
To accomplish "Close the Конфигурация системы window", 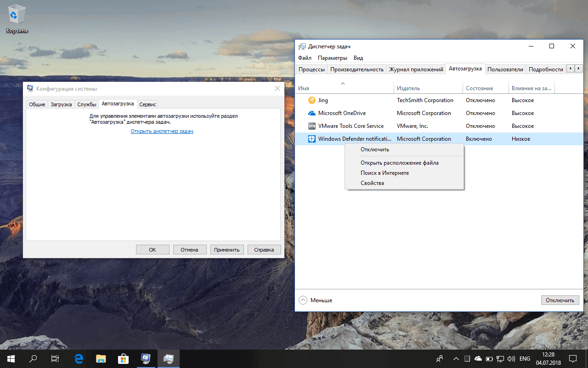I will pyautogui.click(x=277, y=88).
